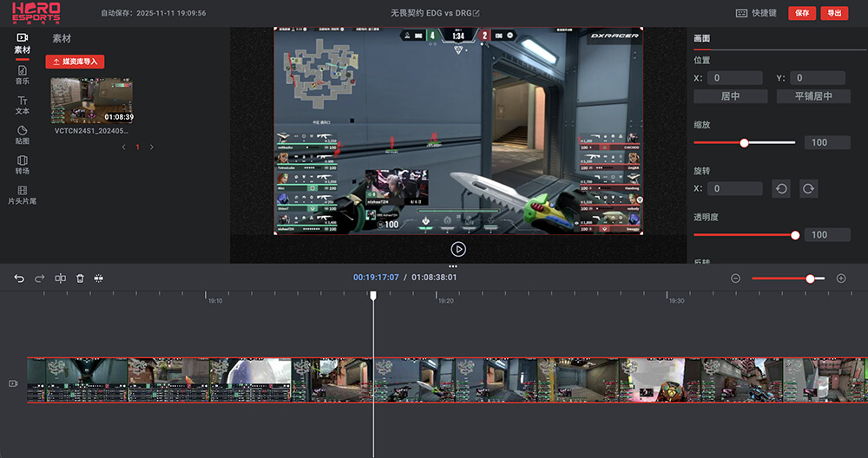The height and width of the screenshot is (458, 868).
Task: Zoom in timeline with plus icon
Action: pyautogui.click(x=840, y=278)
